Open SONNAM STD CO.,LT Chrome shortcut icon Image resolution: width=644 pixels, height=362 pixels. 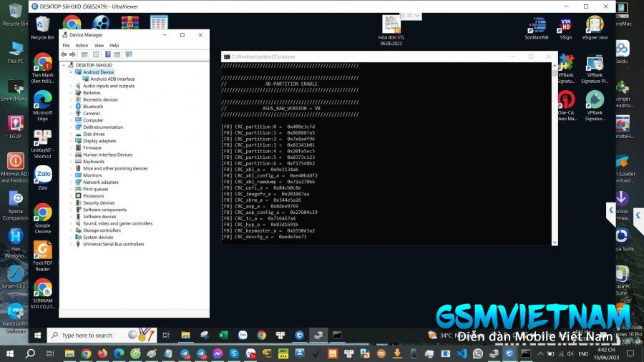click(x=43, y=293)
